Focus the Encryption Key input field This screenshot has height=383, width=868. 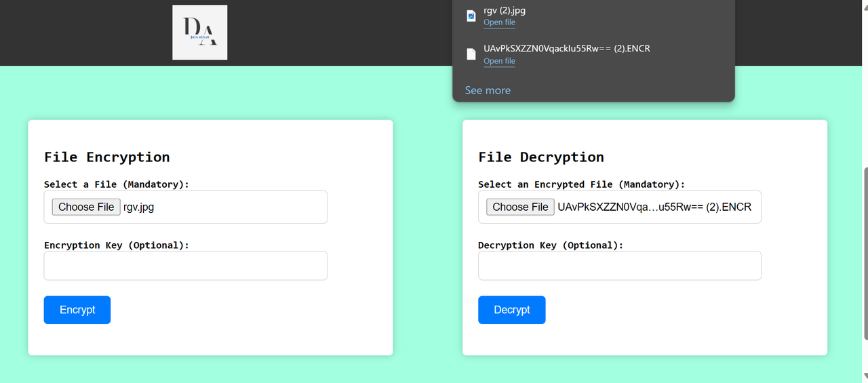point(186,266)
